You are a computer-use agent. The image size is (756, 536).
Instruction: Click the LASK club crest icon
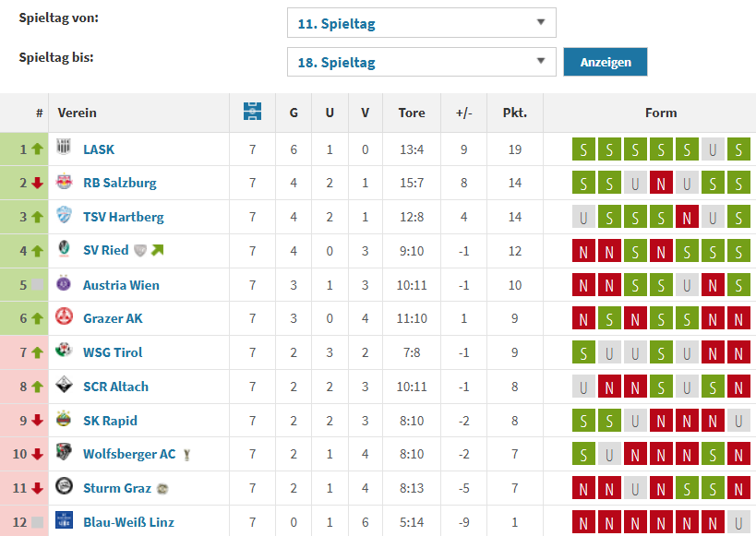[65, 149]
